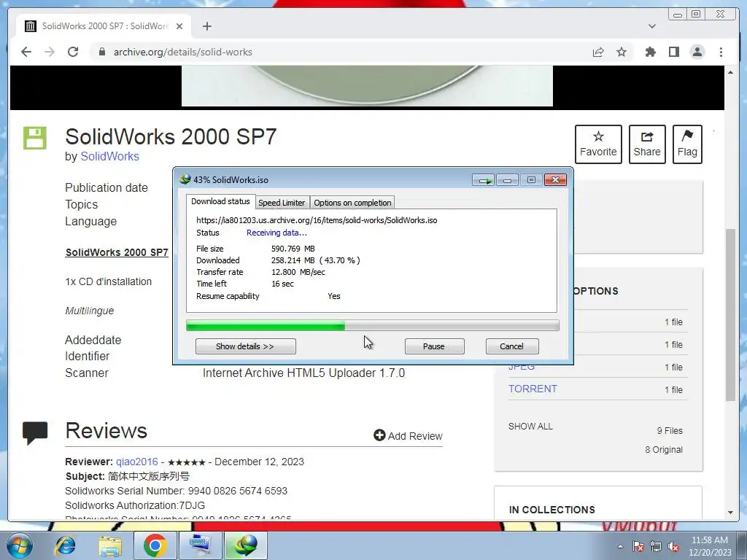Click Internet Download Manager taskbar icon
The width and height of the screenshot is (747, 560).
click(x=245, y=545)
